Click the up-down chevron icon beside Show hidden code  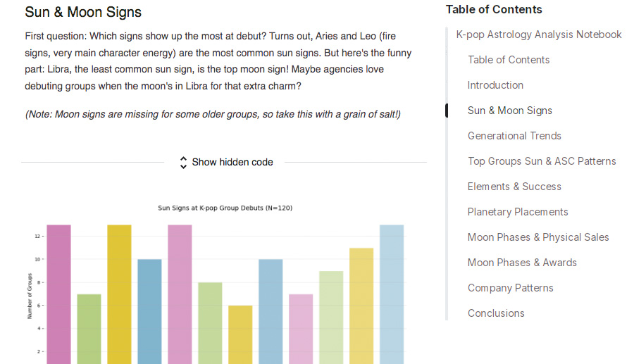click(184, 162)
